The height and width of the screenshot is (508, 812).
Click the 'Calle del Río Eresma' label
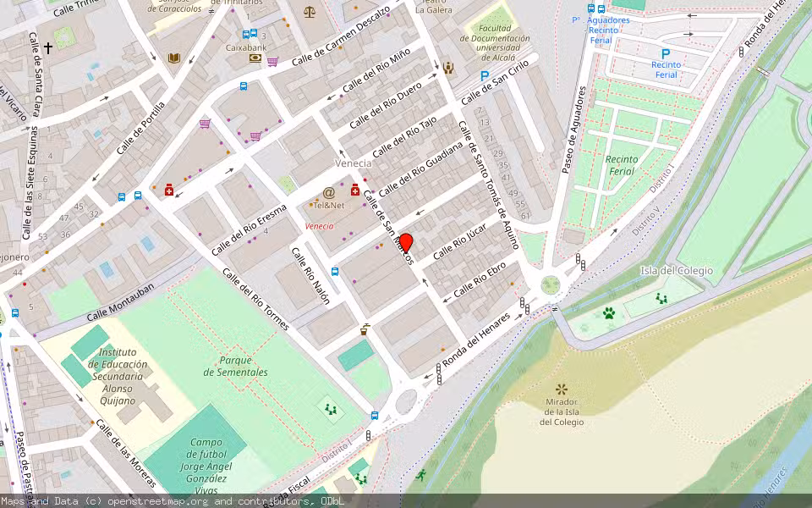point(249,230)
